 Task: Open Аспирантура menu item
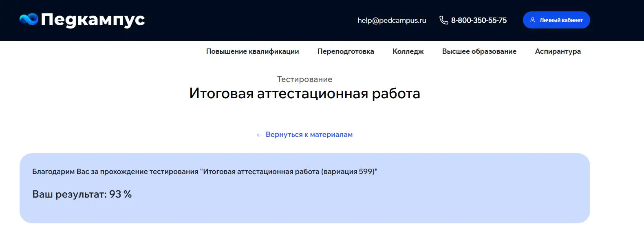[x=558, y=51]
